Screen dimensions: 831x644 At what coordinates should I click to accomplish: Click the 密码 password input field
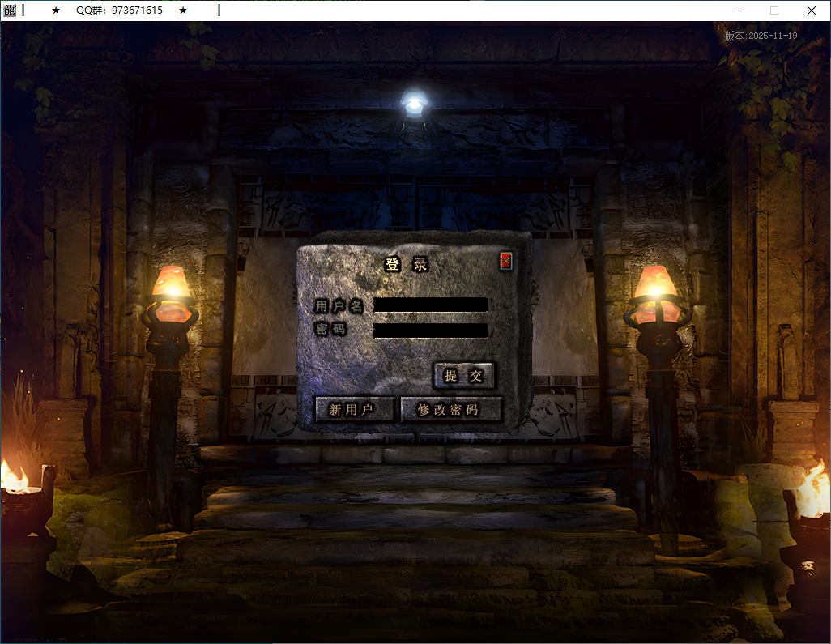[430, 330]
